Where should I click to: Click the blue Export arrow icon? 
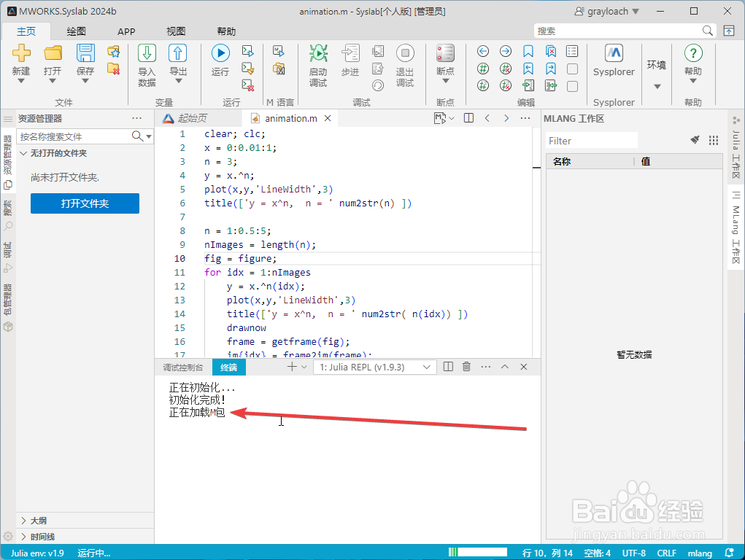click(x=178, y=52)
